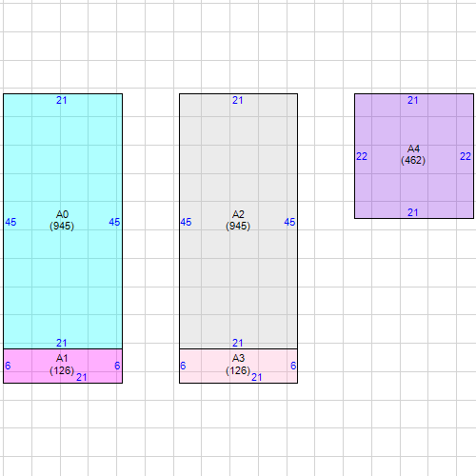Click the top 21 dimension of A2
This screenshot has width=476, height=476.
pos(237,100)
